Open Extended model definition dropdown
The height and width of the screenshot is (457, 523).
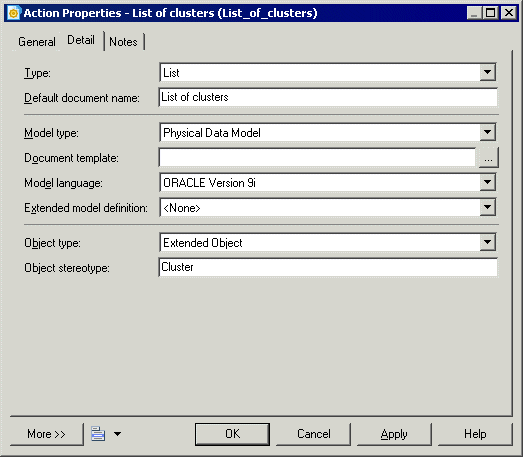click(x=487, y=207)
